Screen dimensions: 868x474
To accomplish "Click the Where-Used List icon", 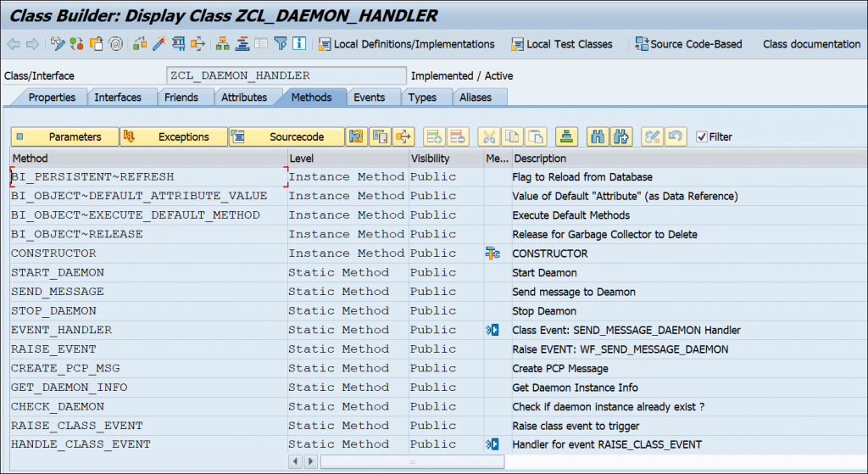I will [x=198, y=44].
